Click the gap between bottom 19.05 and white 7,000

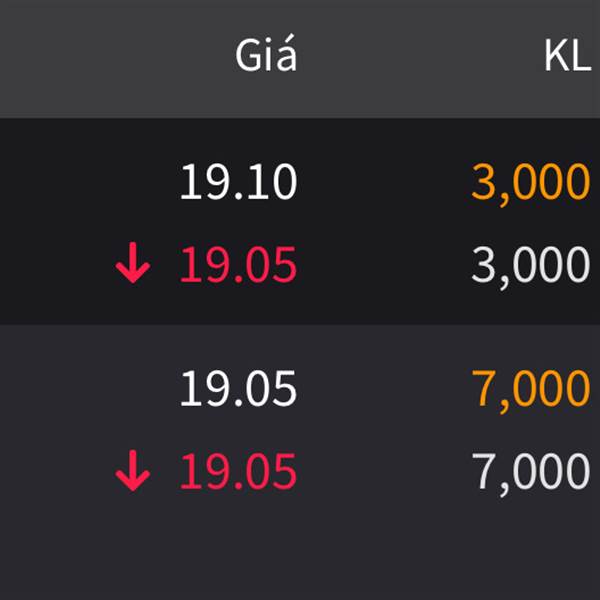(384, 471)
